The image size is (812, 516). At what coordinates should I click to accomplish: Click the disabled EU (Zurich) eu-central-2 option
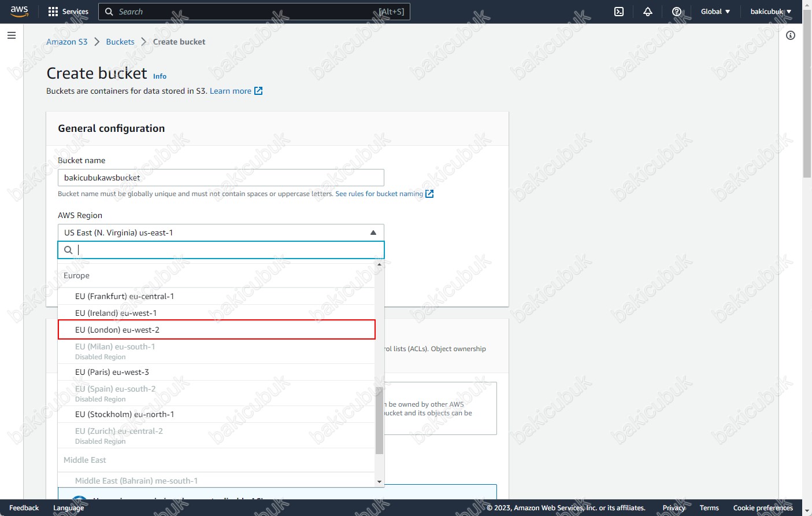click(x=217, y=436)
